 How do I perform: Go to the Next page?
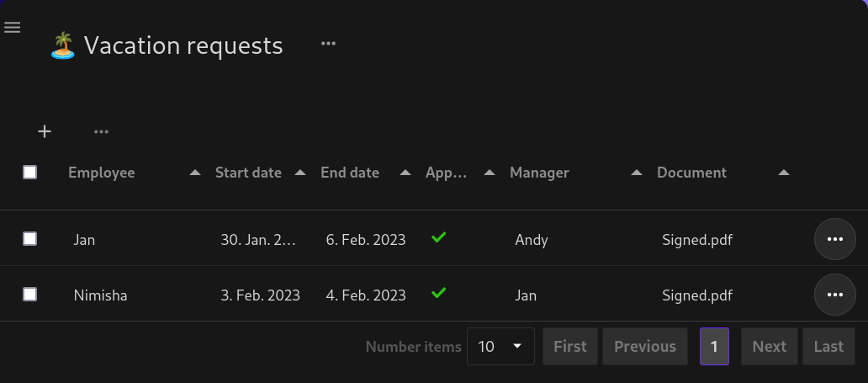[769, 347]
